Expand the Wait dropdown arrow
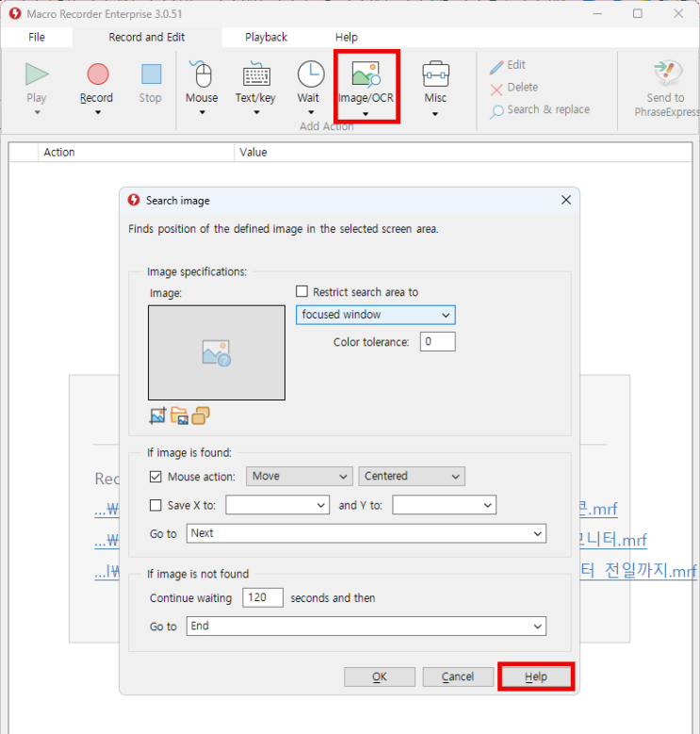 311,112
